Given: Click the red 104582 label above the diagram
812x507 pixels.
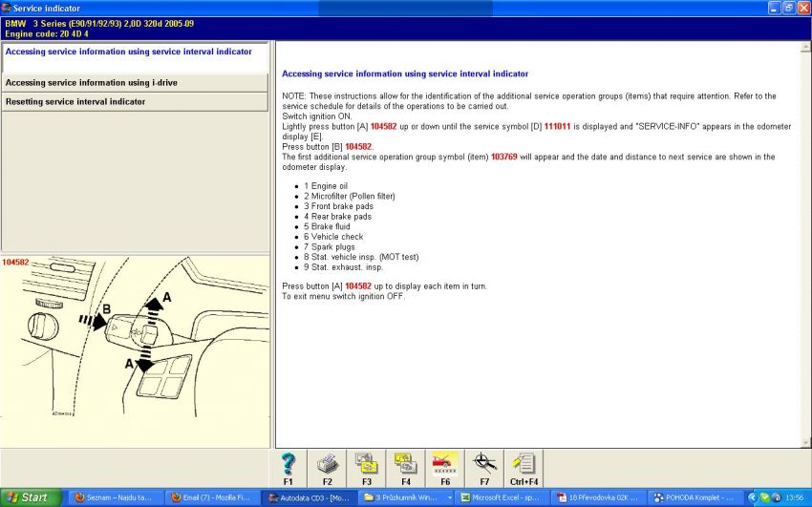Looking at the screenshot, I should [x=15, y=263].
